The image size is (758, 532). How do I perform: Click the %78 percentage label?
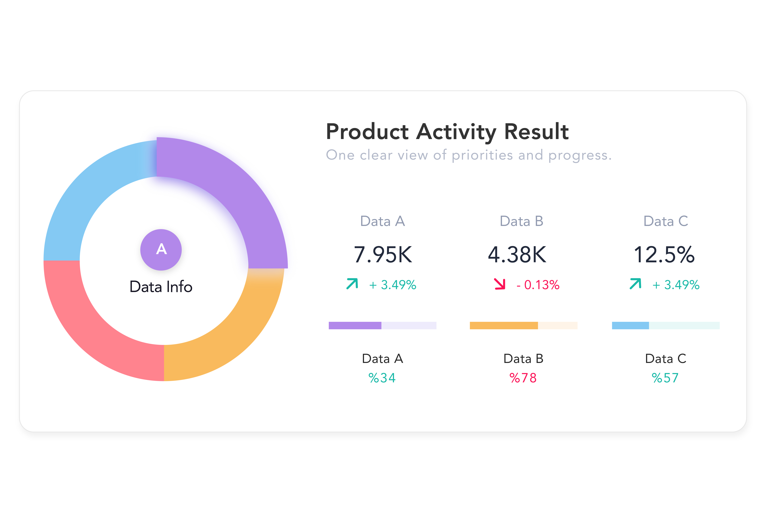tap(523, 378)
